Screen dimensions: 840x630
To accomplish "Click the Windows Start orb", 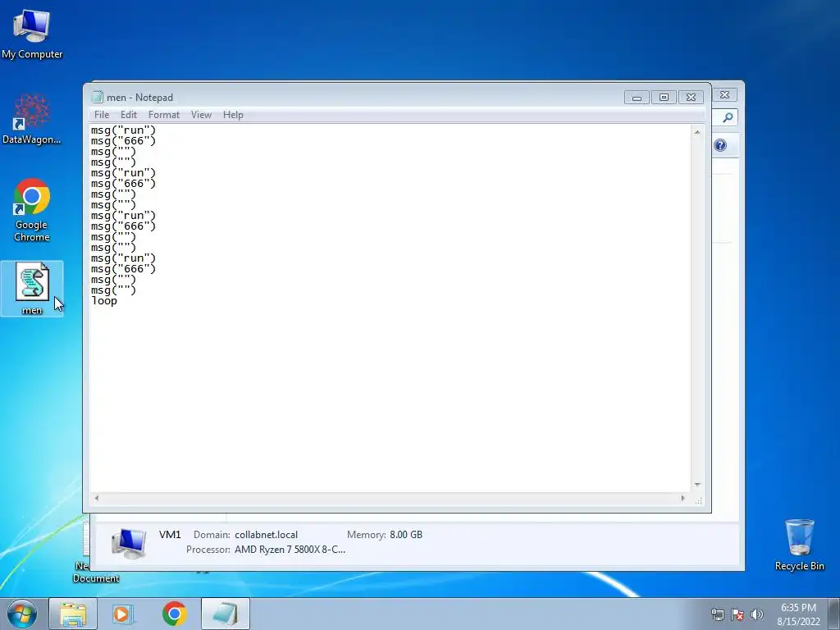I will (x=22, y=614).
